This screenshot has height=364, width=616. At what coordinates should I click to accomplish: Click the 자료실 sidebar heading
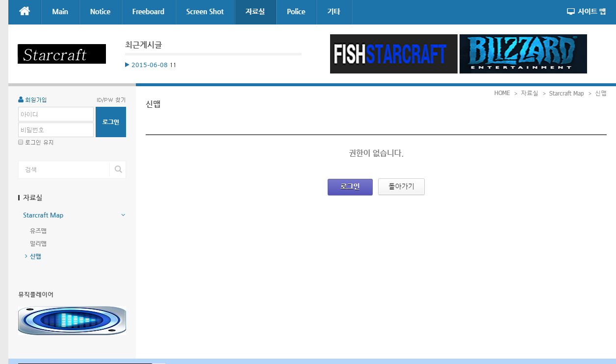(32, 197)
